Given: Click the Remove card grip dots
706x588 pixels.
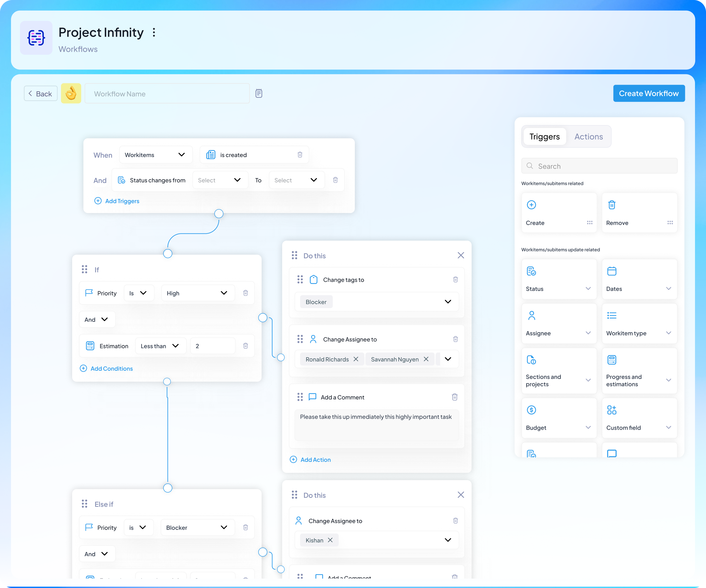Looking at the screenshot, I should coord(670,222).
